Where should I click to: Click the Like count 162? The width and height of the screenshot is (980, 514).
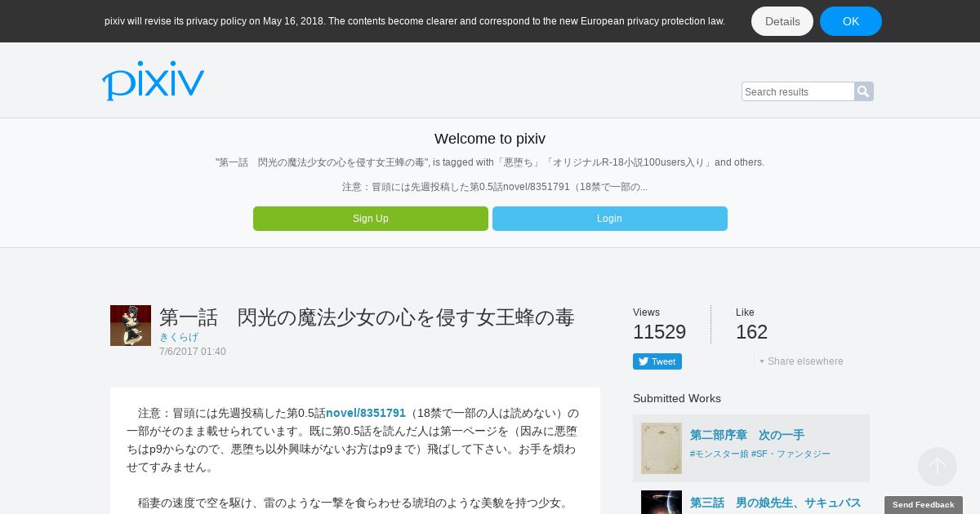(752, 332)
